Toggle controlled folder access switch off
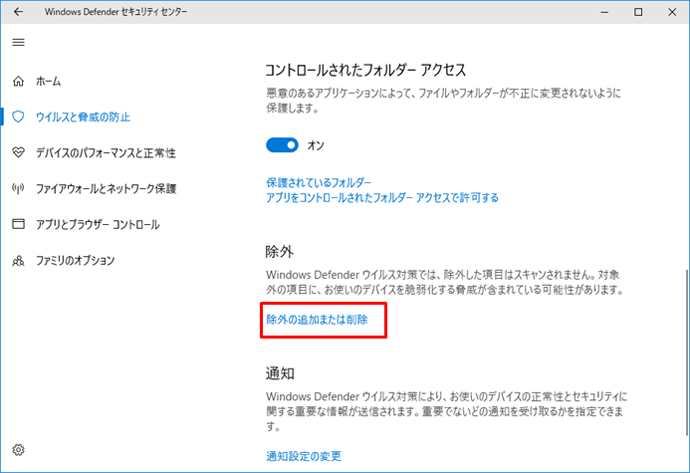This screenshot has height=473, width=690. click(282, 145)
